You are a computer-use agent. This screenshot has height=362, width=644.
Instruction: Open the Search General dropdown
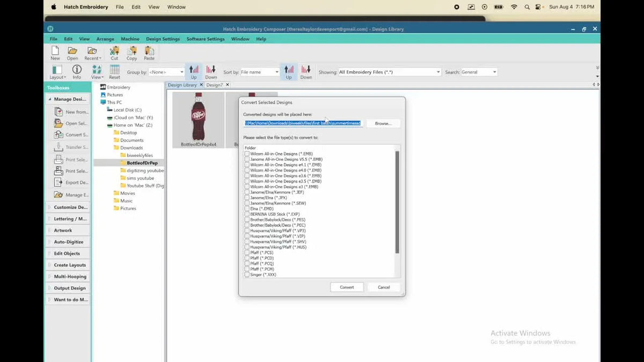(479, 72)
